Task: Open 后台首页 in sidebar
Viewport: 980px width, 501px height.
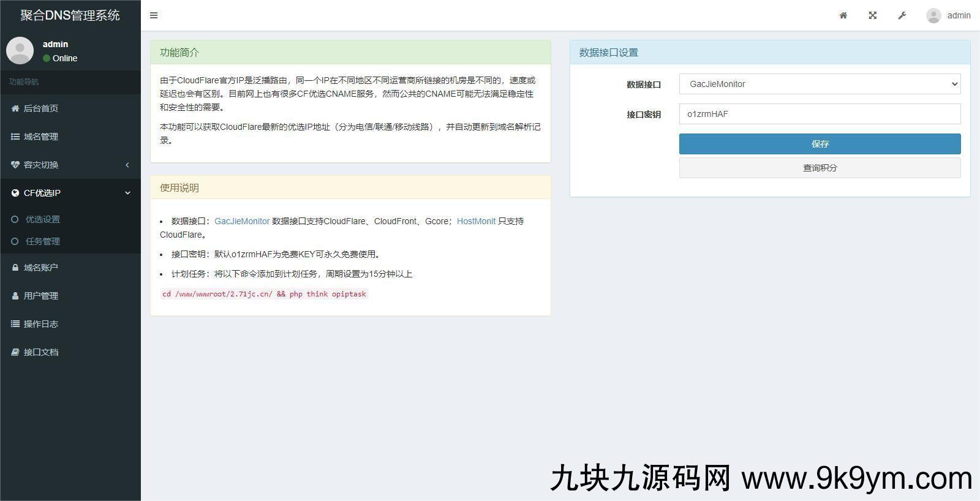Action: pyautogui.click(x=41, y=108)
